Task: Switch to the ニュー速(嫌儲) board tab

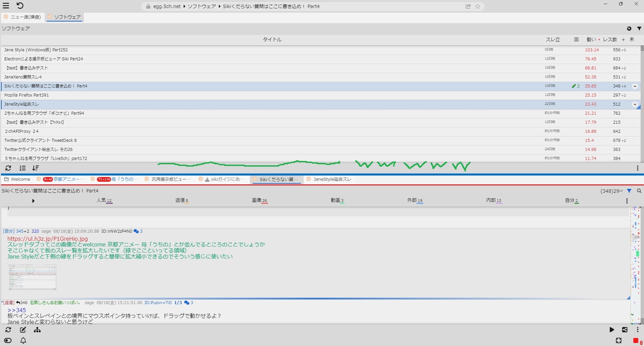Action: tap(22, 17)
